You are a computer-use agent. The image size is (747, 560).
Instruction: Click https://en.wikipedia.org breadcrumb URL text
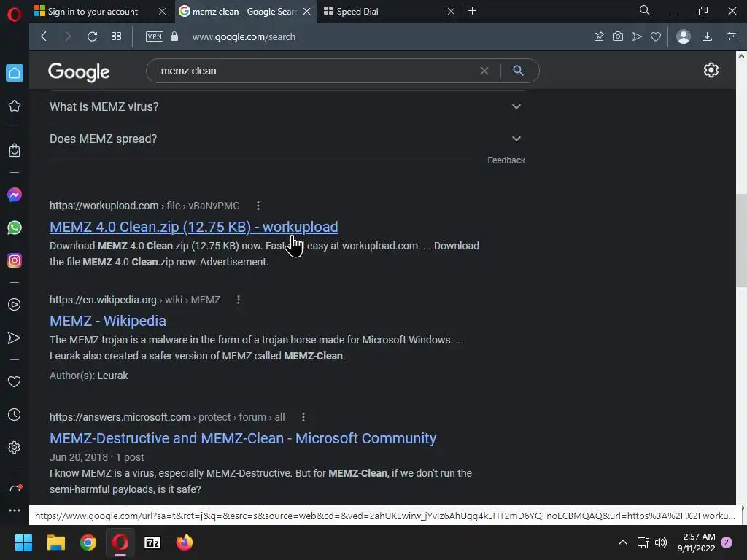point(103,300)
